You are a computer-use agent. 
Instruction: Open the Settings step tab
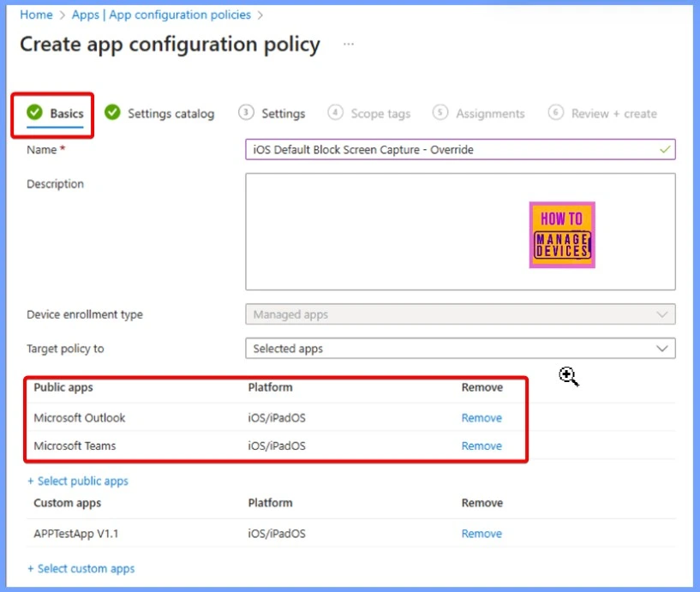[272, 113]
